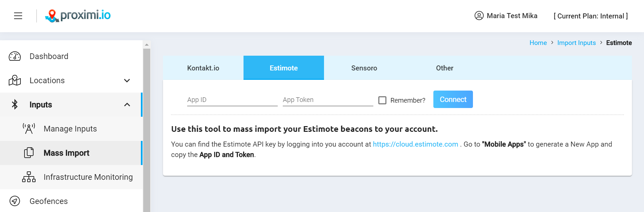Focus the App ID field
Image resolution: width=644 pixels, height=212 pixels.
point(232,100)
